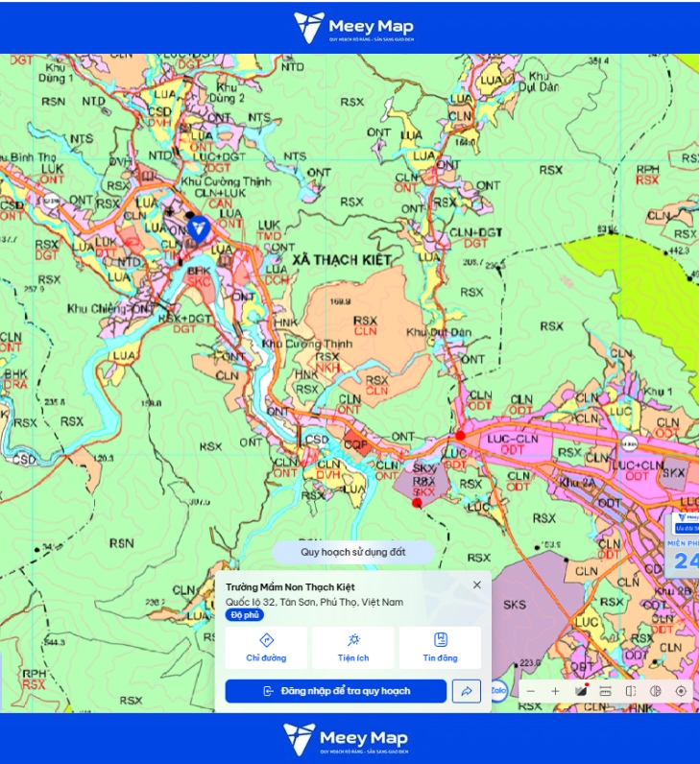
Task: Click the Khu Chiềng label
Action: click(97, 308)
